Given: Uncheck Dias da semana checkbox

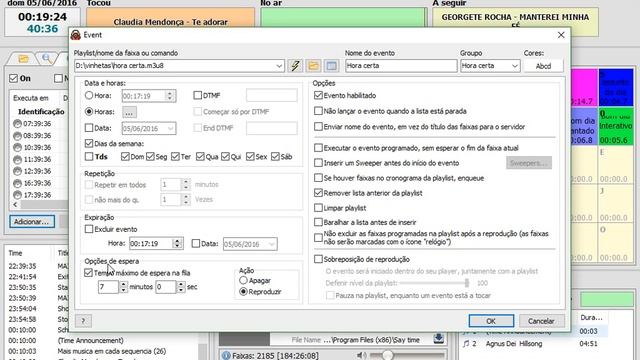Looking at the screenshot, I should tap(89, 143).
